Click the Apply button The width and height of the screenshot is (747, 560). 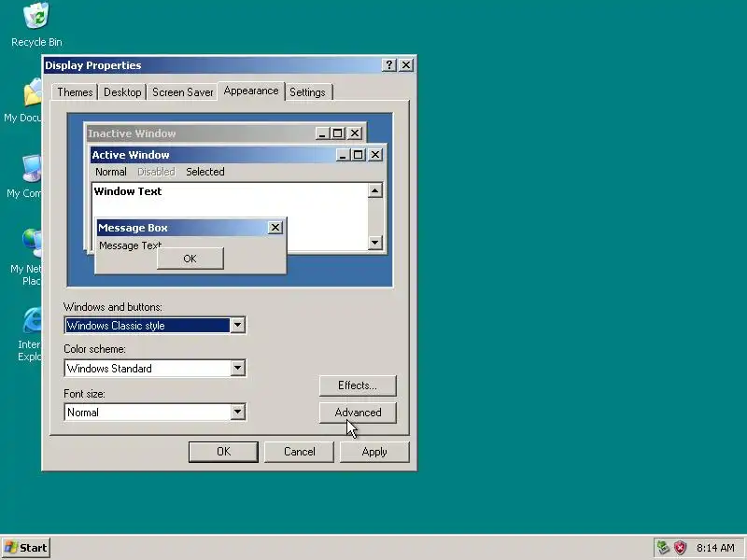[374, 452]
